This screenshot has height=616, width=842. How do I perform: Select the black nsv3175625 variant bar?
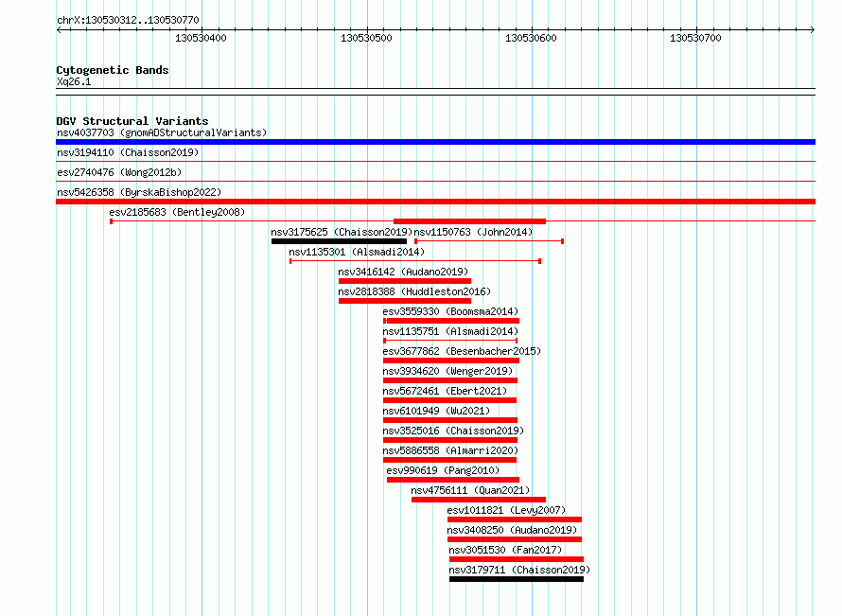[x=339, y=241]
